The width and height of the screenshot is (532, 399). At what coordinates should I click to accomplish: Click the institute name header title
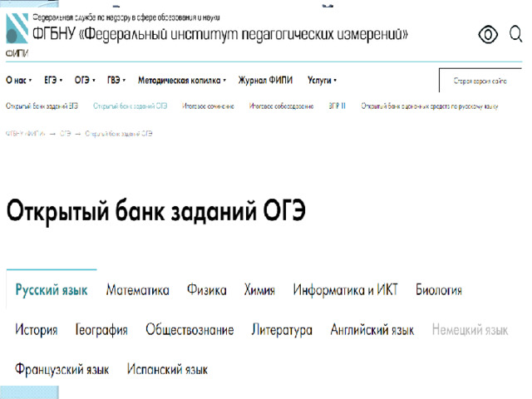[220, 35]
